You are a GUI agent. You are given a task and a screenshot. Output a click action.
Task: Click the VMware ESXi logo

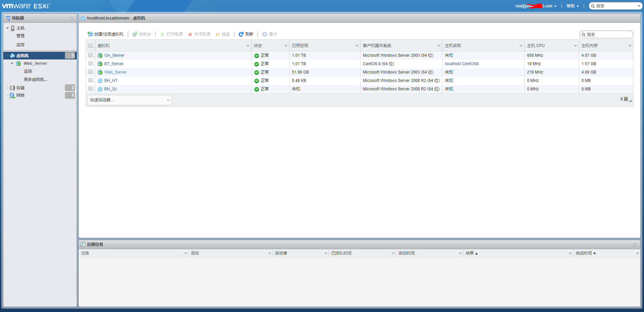pos(26,6)
